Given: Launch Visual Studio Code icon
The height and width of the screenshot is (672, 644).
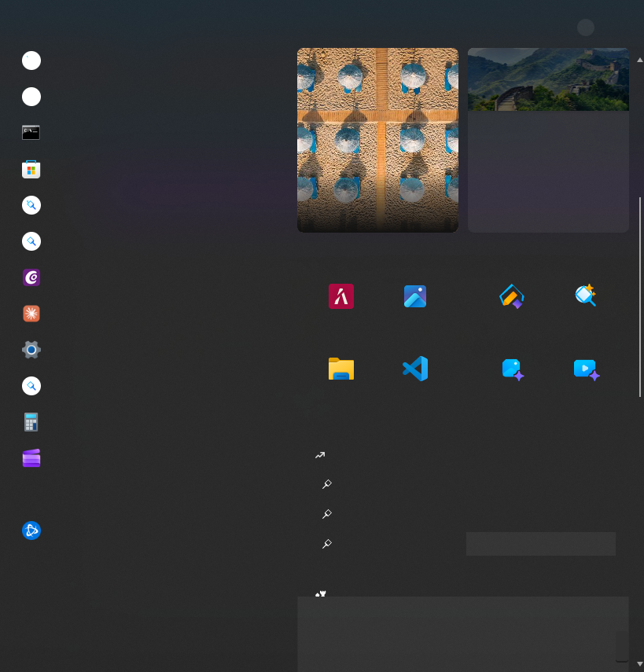Looking at the screenshot, I should (x=415, y=369).
